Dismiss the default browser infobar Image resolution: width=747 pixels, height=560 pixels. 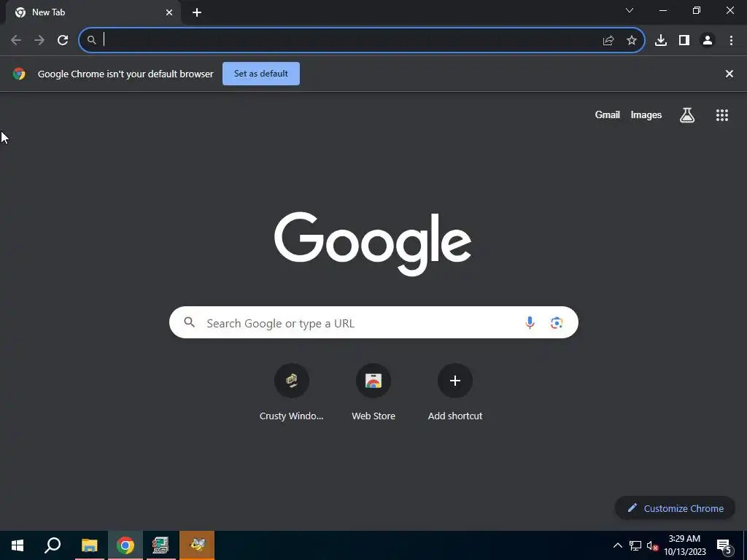[x=729, y=74]
